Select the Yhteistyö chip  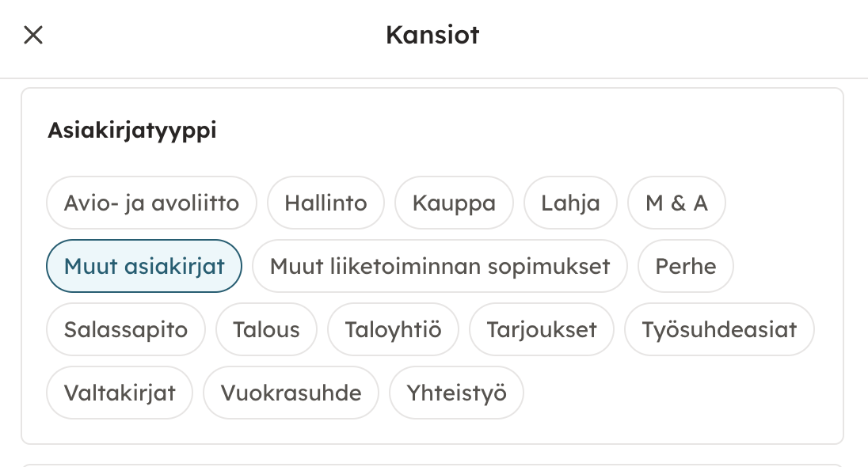click(x=456, y=393)
